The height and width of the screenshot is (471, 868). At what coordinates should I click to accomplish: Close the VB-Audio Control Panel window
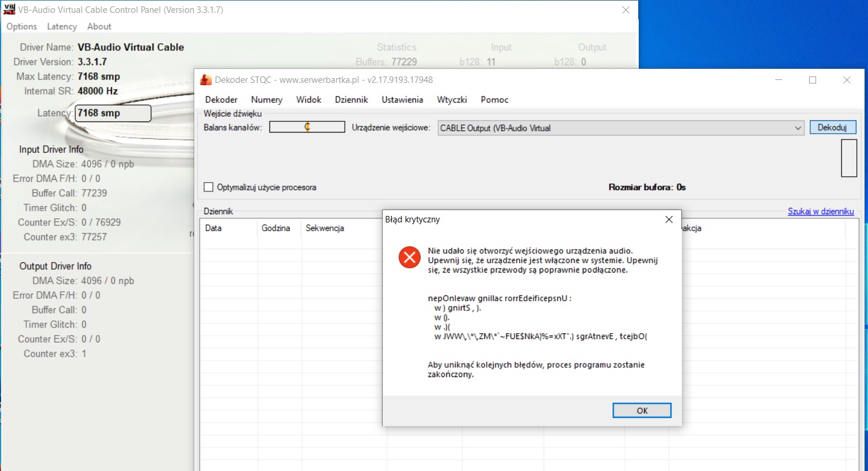(625, 10)
